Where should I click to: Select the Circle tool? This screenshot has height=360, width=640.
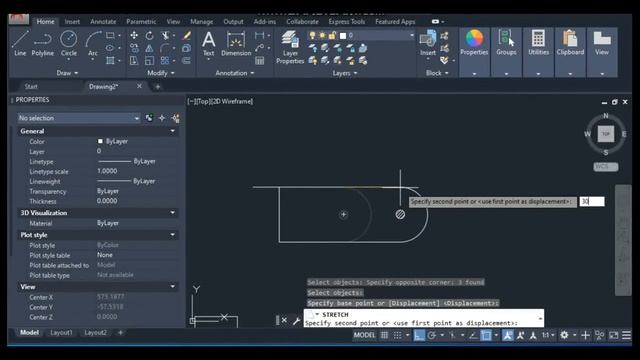point(69,43)
